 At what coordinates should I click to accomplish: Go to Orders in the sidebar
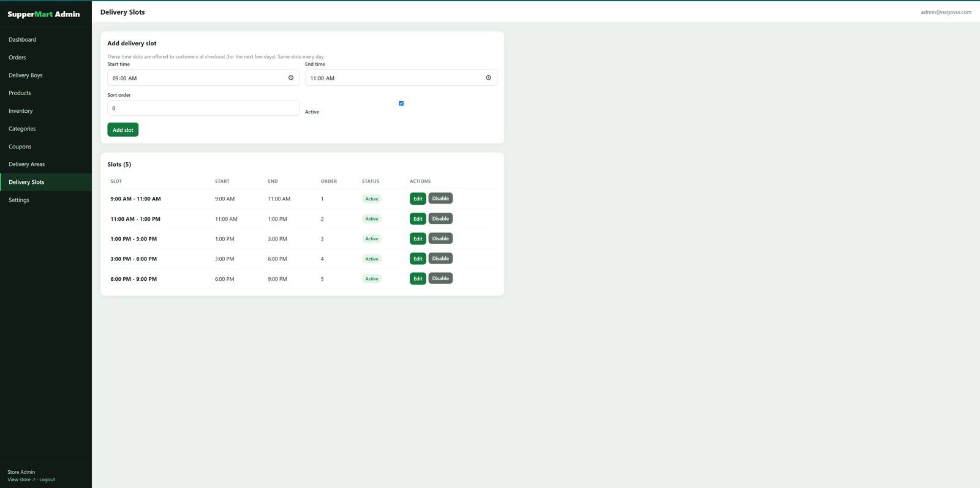pyautogui.click(x=46, y=58)
